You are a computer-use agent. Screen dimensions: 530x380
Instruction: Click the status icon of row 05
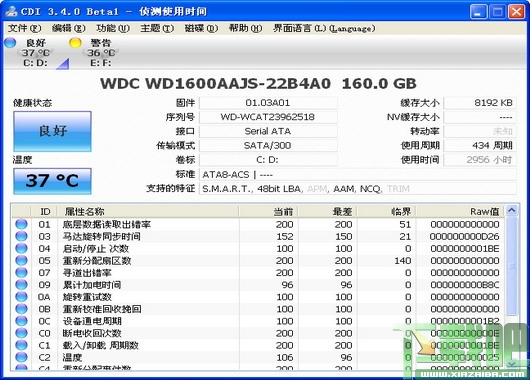21,261
